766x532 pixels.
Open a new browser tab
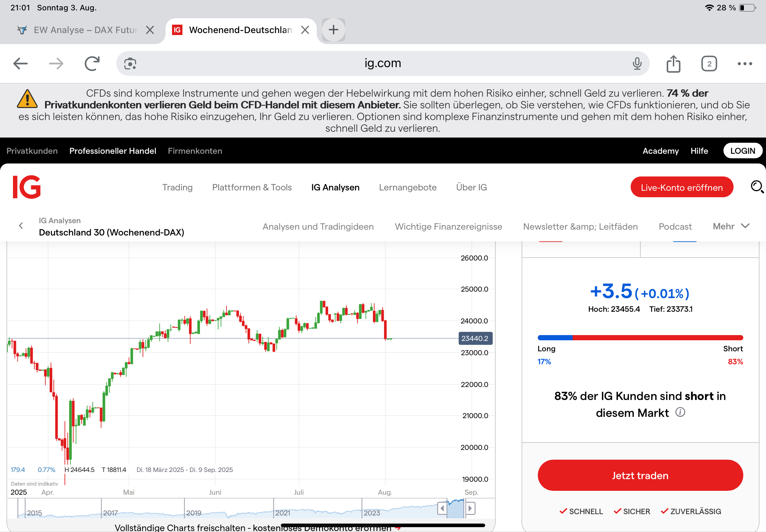333,30
